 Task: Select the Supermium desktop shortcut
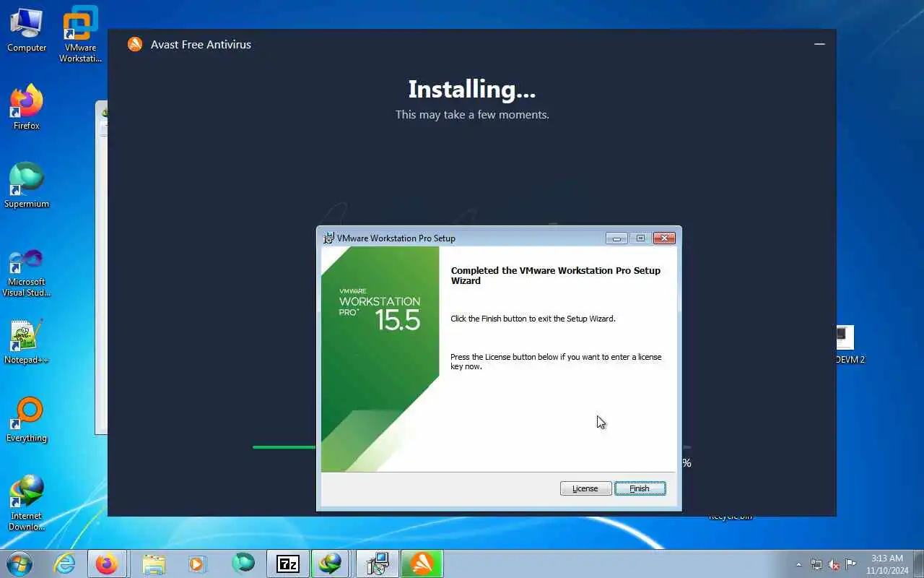(x=27, y=186)
